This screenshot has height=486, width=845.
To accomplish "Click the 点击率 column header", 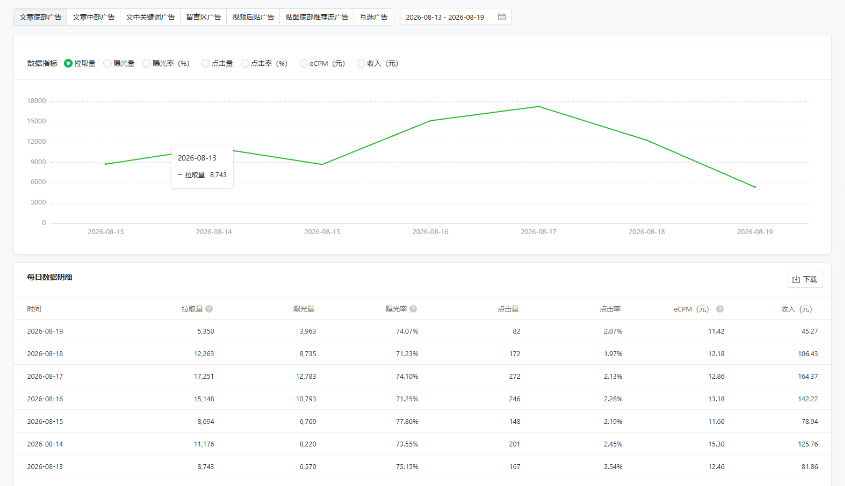I will [610, 309].
